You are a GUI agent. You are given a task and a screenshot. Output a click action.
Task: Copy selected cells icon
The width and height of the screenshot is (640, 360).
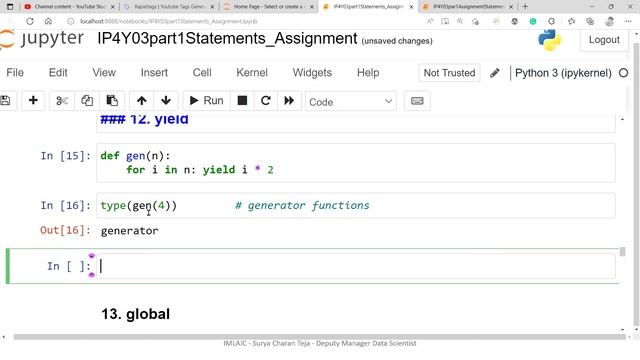[87, 101]
